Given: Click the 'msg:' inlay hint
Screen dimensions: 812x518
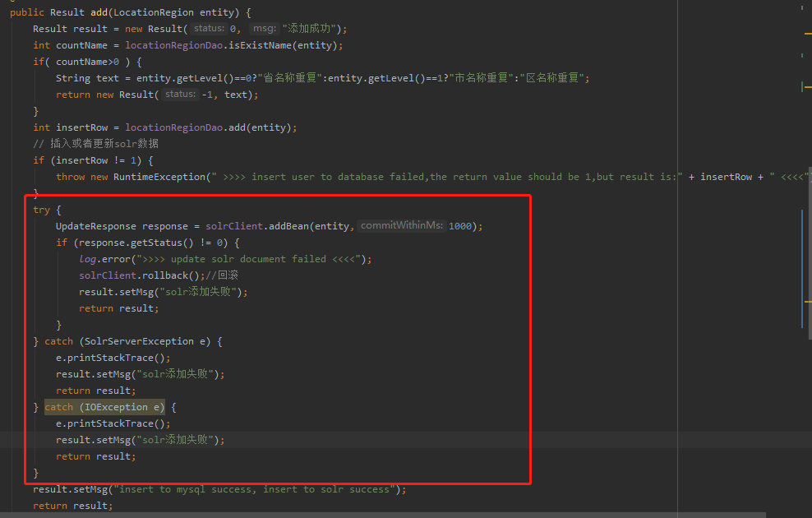Looking at the screenshot, I should (263, 29).
